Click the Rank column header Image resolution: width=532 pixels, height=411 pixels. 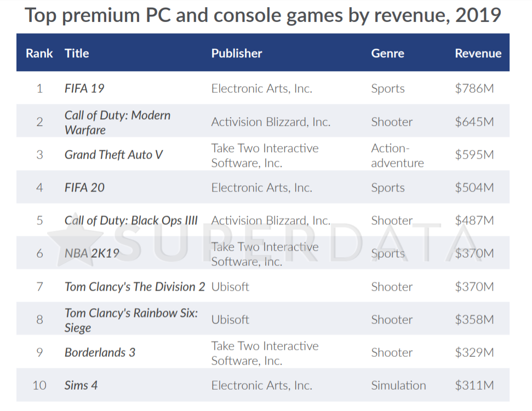pos(39,53)
